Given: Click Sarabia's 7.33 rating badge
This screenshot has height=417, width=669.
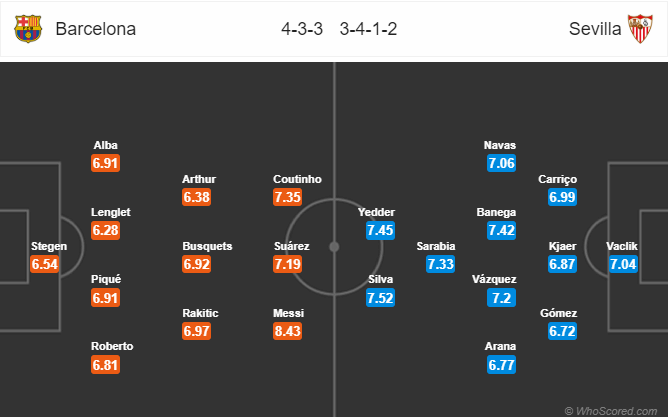Looking at the screenshot, I should pyautogui.click(x=440, y=264).
